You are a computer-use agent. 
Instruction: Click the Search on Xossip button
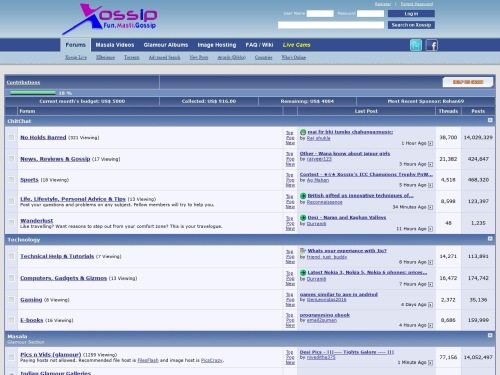coord(411,25)
